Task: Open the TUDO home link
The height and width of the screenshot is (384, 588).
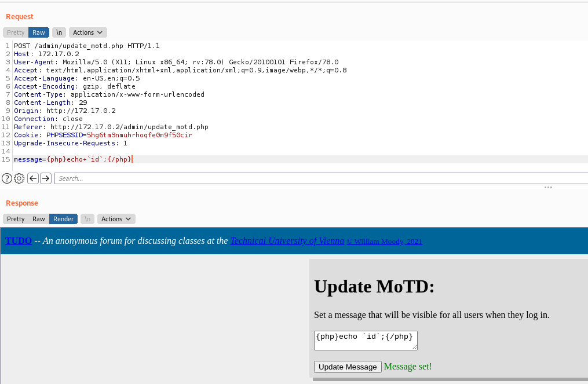Action: point(19,241)
